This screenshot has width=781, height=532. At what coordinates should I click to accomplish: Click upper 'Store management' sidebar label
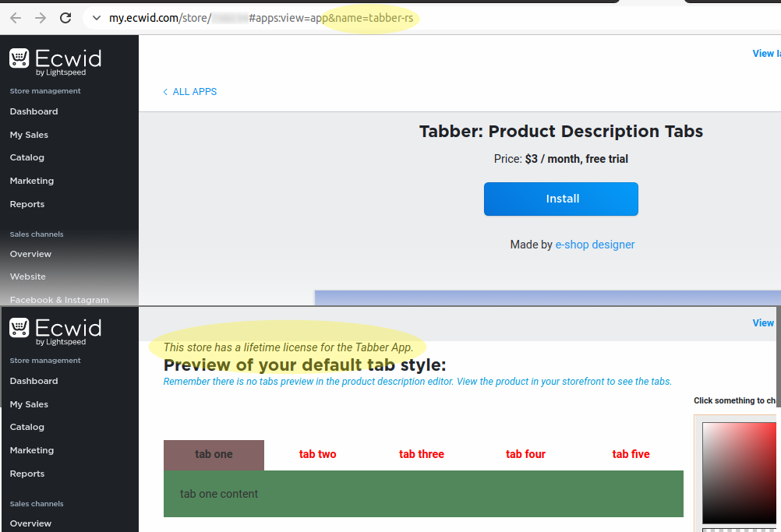(x=45, y=91)
